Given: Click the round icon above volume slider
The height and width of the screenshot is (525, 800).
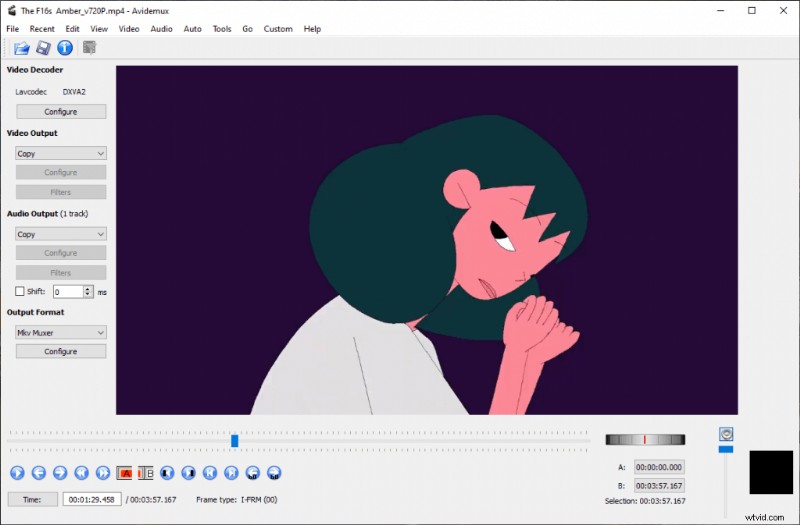Looking at the screenshot, I should [726, 434].
